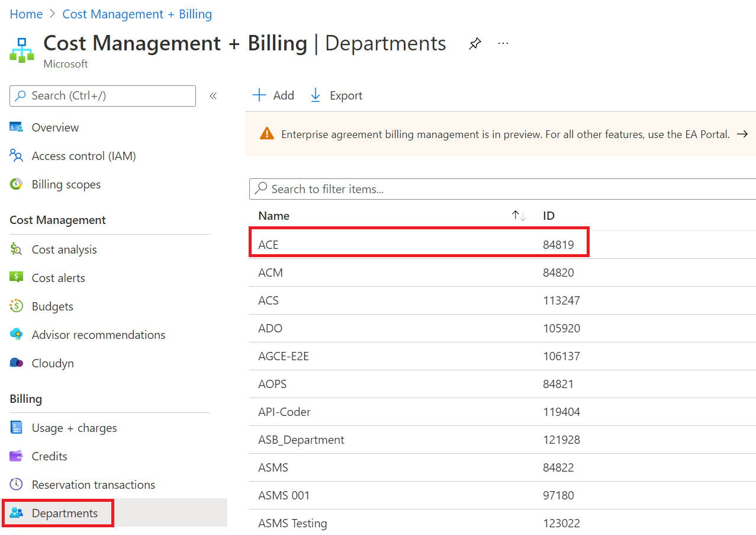Click the Export button
Image resolution: width=756 pixels, height=535 pixels.
pos(336,95)
